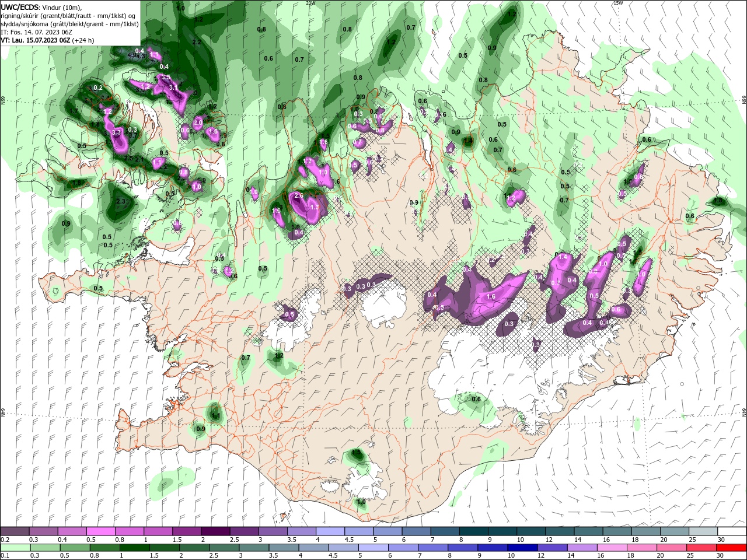Click the 'UWC/ECDS' title text
This screenshot has width=747, height=560.
pos(20,7)
